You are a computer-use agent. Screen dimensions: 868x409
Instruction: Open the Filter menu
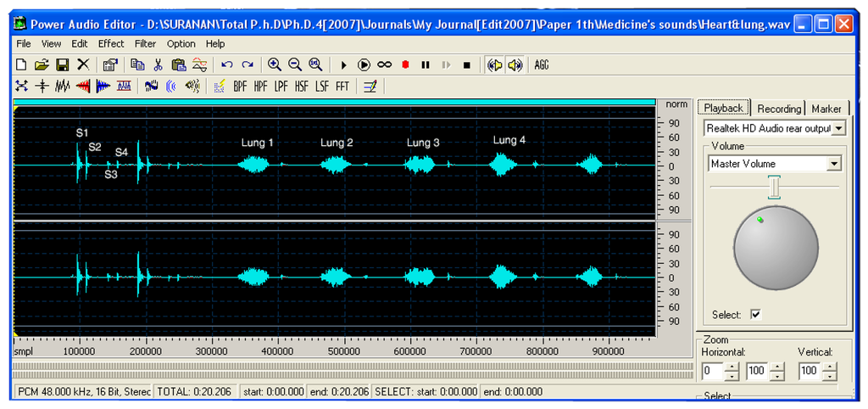[145, 44]
